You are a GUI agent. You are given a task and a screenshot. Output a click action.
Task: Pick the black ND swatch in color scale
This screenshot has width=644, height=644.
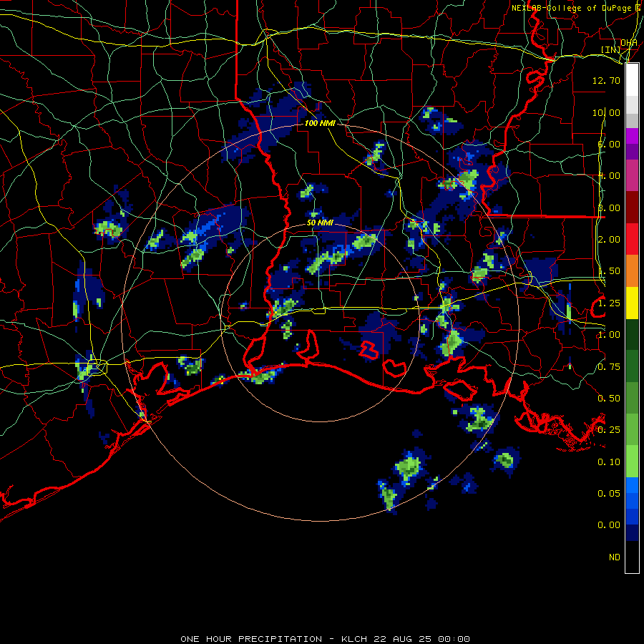click(632, 557)
